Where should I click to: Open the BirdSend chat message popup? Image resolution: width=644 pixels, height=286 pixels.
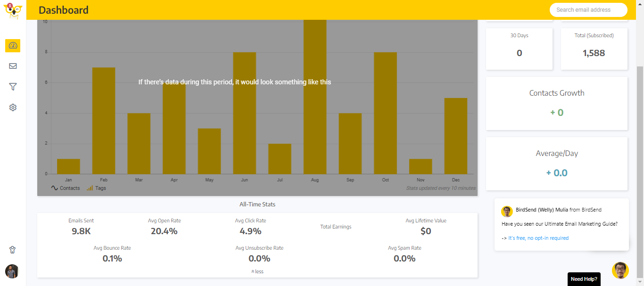coord(561,224)
